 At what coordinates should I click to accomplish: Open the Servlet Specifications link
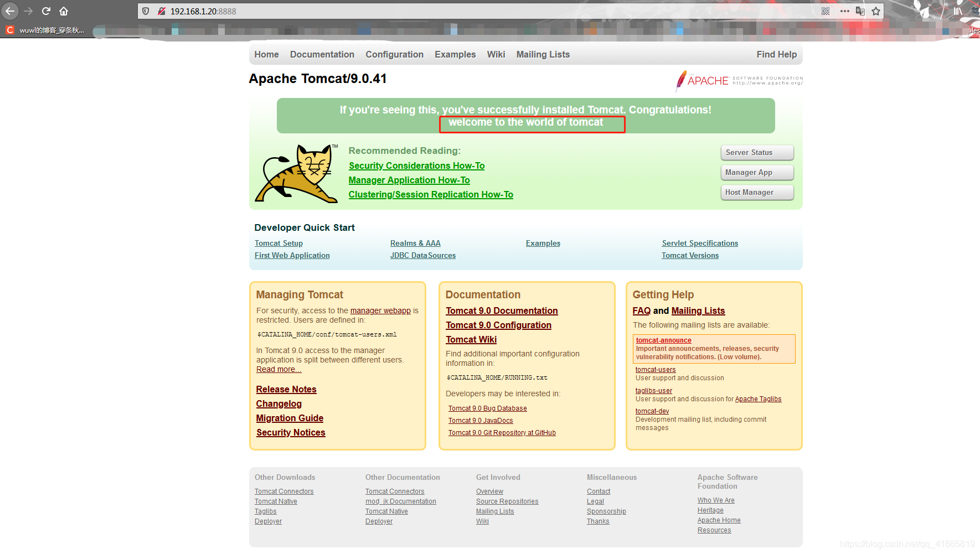coord(700,244)
